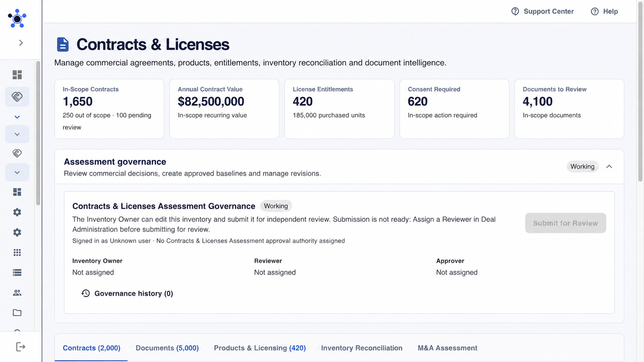The height and width of the screenshot is (362, 644).
Task: Click '185,000 purchased units' text
Action: pos(329,115)
